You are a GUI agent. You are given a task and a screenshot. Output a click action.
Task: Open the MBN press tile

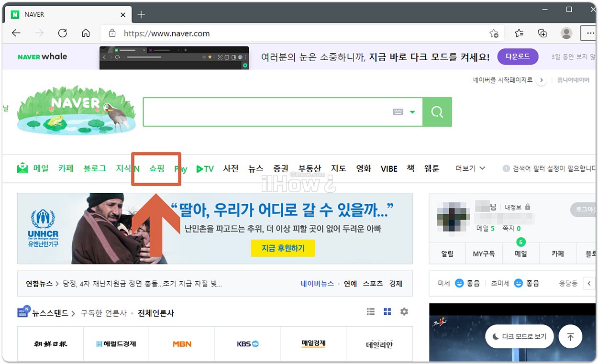tap(182, 344)
